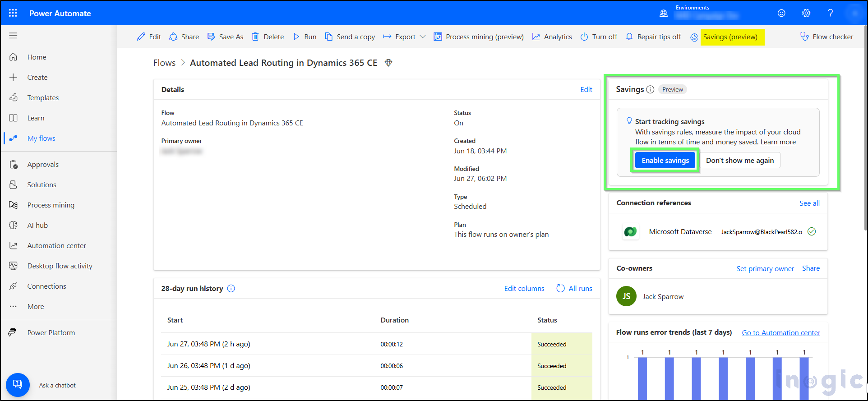Open the feedback smiley icon
The width and height of the screenshot is (868, 401).
point(781,13)
